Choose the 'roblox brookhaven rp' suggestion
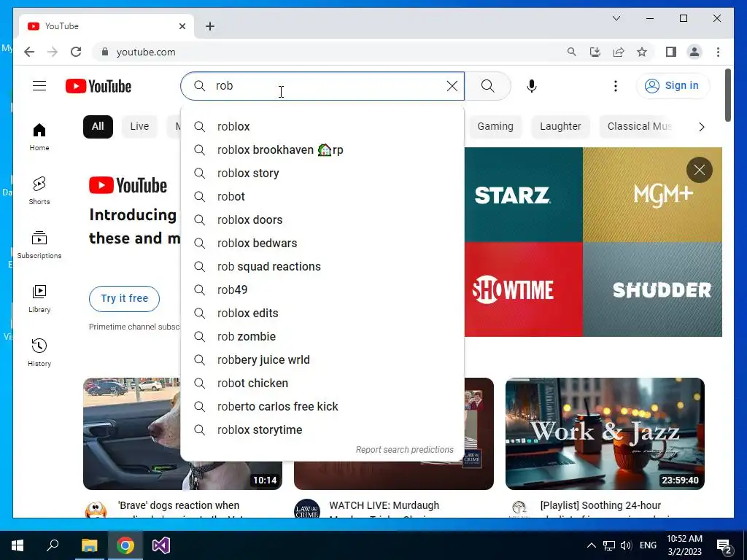The width and height of the screenshot is (747, 560). pyautogui.click(x=322, y=150)
